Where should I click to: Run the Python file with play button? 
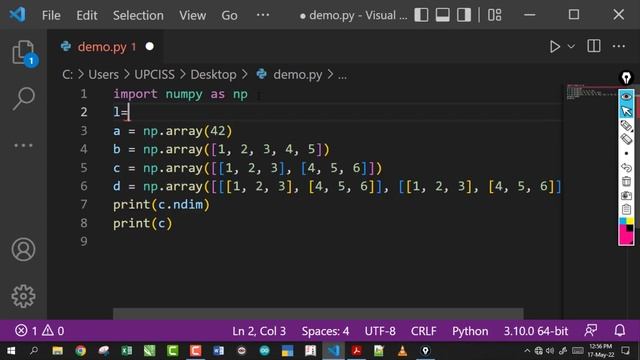click(554, 47)
